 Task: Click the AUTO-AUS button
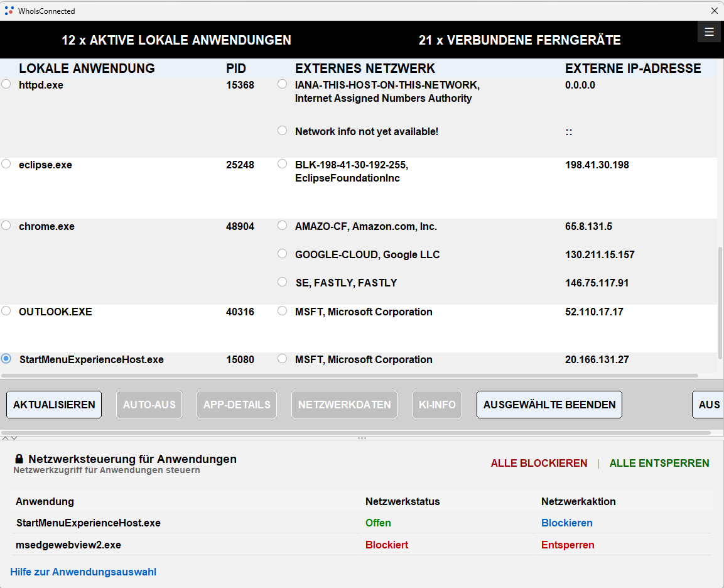tap(149, 405)
